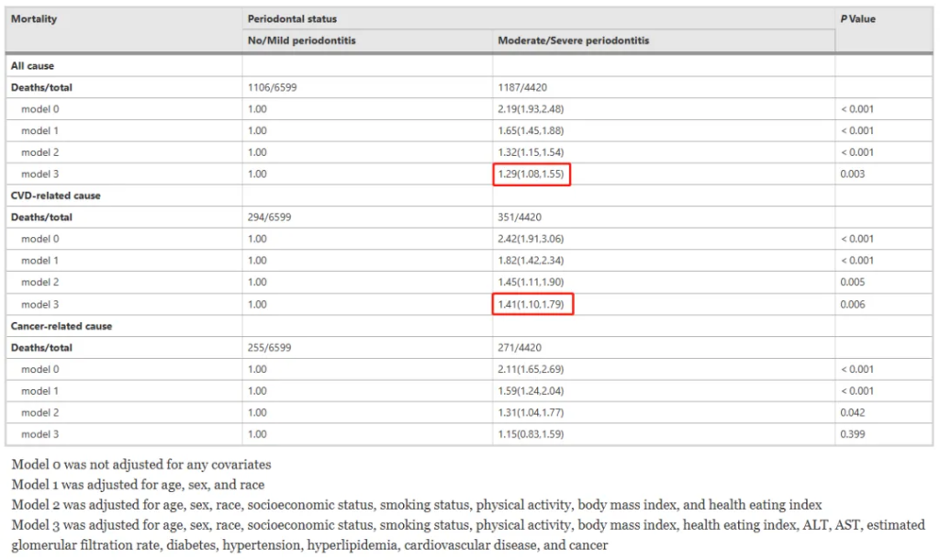Click the footnote starting 'Model 2 was adjusted'
The width and height of the screenshot is (940, 560).
pos(417,505)
